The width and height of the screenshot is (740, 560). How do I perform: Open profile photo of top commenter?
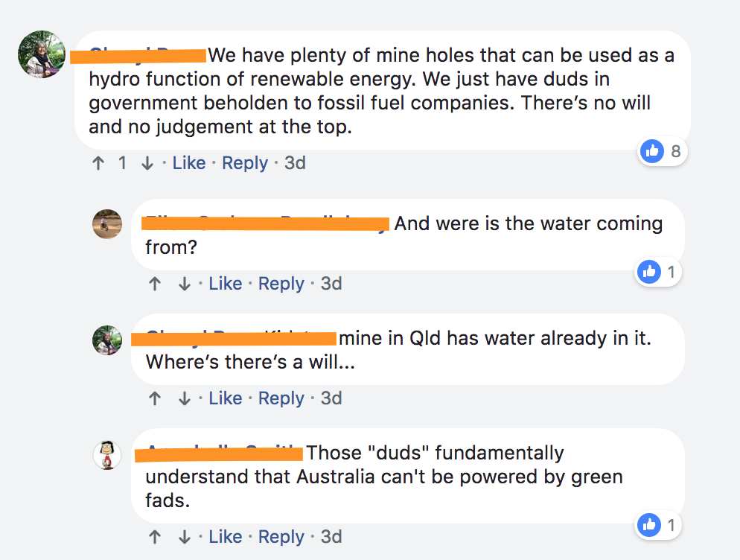42,54
